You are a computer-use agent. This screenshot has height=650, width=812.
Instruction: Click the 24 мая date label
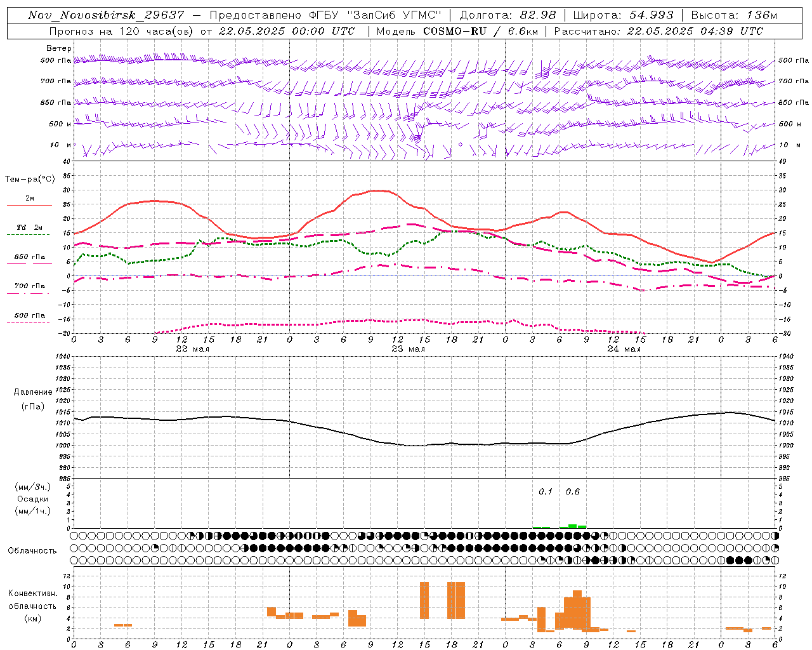(x=624, y=349)
